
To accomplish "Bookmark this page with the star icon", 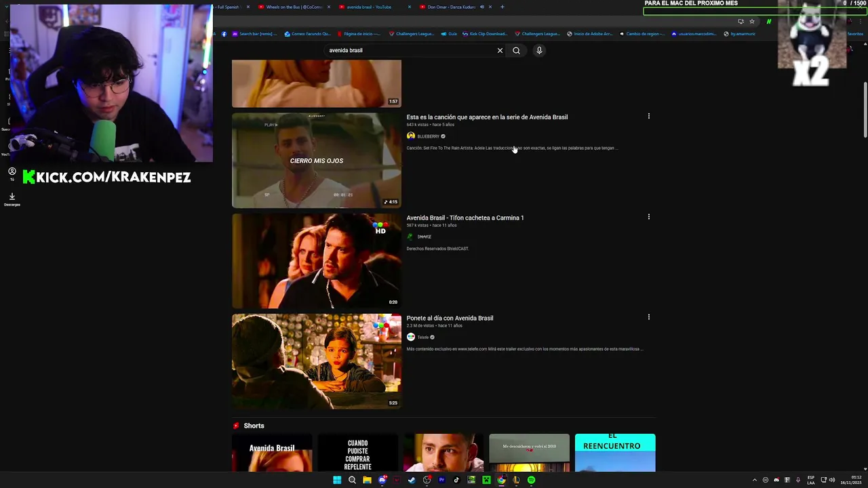I will 751,22.
